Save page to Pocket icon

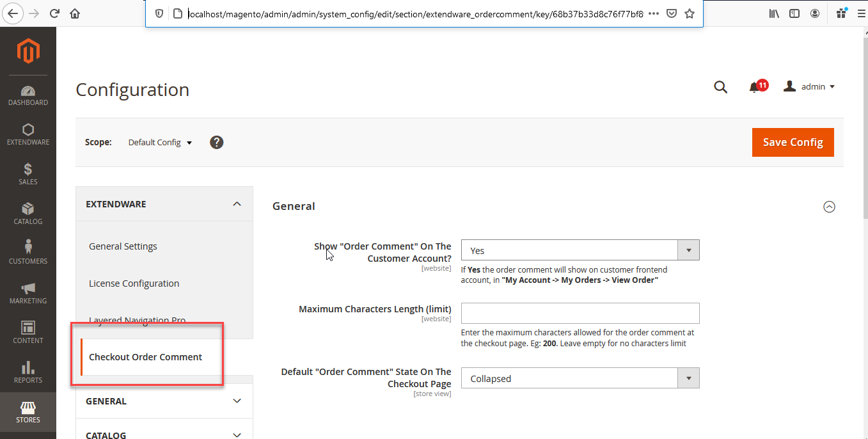tap(672, 13)
